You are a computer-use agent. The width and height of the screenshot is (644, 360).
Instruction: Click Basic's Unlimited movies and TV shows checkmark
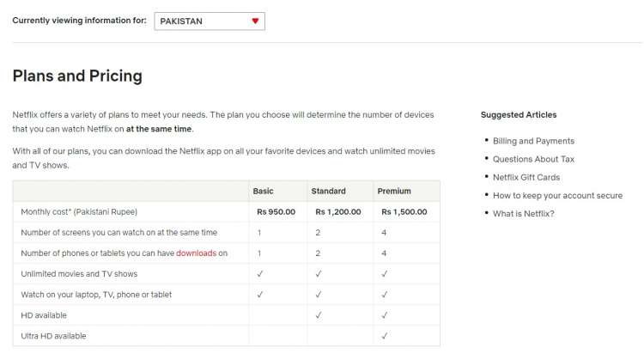[x=259, y=274]
